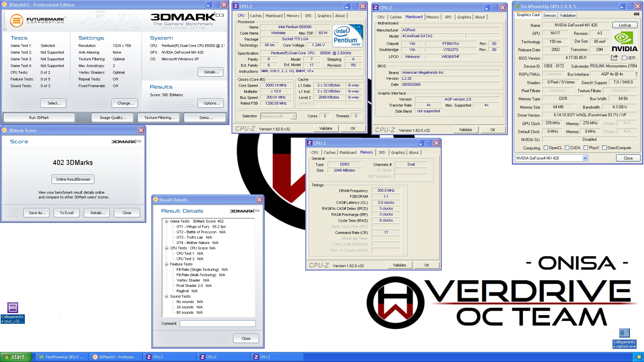Click the Lookup button in GPU-Z
Image resolution: width=644 pixels, height=362 pixels.
click(625, 25)
